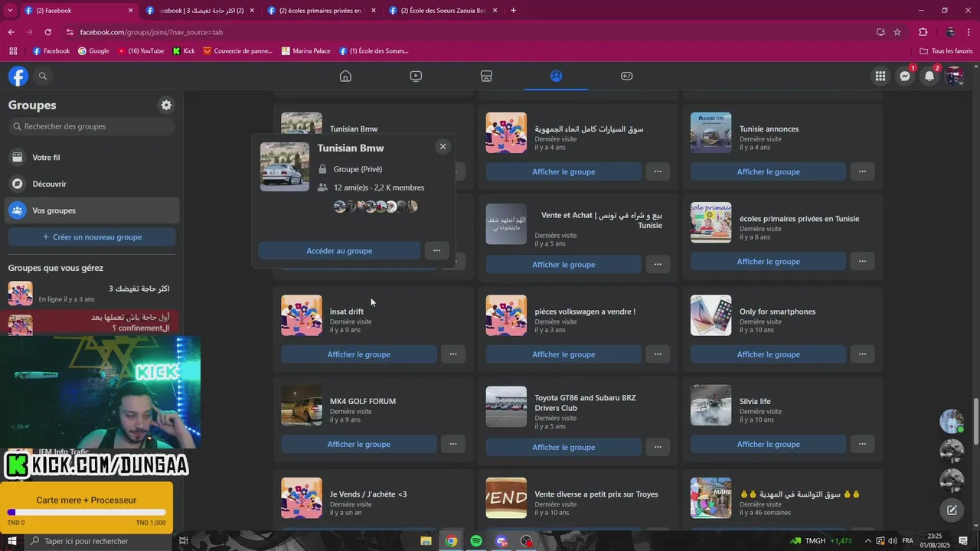Close the Tunisian Bmw popup card
980x551 pixels.
tap(443, 146)
